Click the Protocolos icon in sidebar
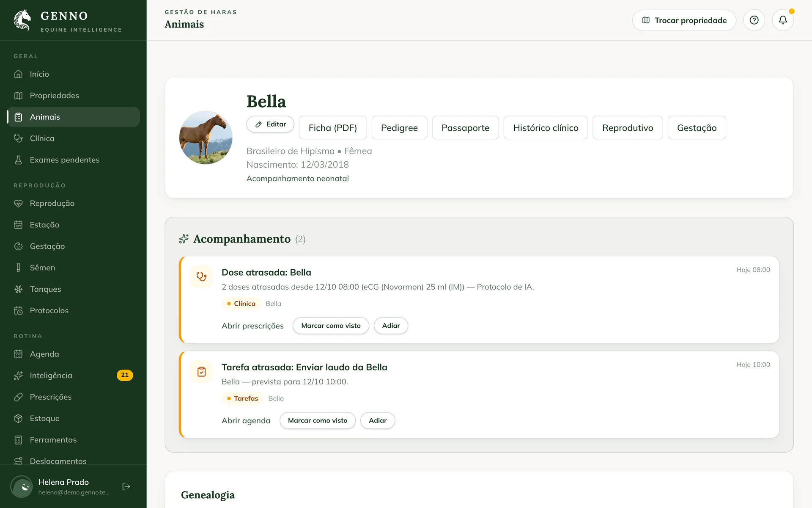Screen dimensions: 812x508 point(18,311)
